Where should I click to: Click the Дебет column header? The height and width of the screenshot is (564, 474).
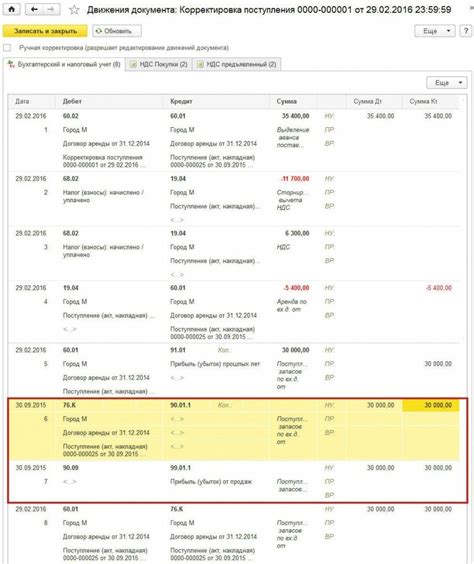pyautogui.click(x=72, y=101)
